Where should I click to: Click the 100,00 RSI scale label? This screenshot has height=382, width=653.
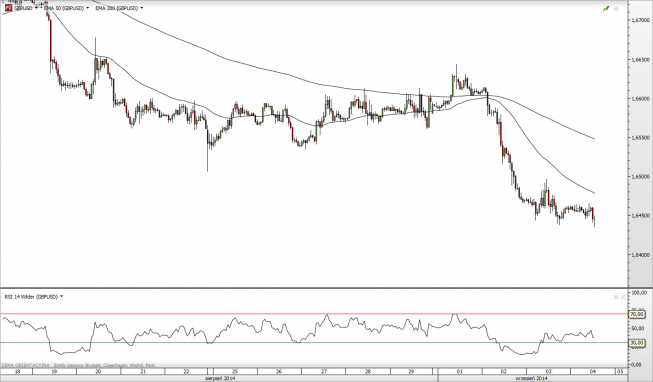tap(640, 293)
